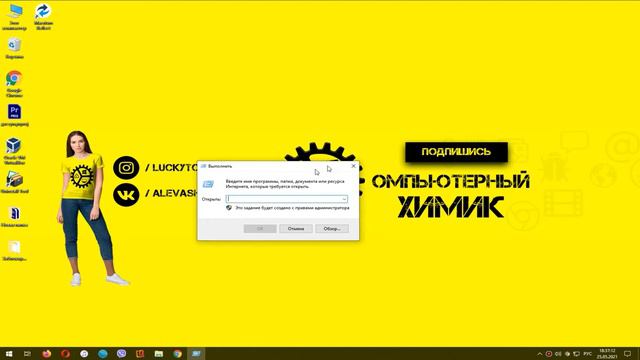The height and width of the screenshot is (360, 640).
Task: Open Viber from the taskbar
Action: pyautogui.click(x=121, y=354)
